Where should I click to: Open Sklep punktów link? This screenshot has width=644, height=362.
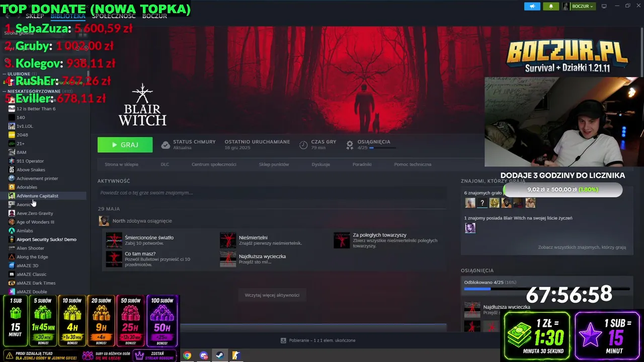tap(274, 164)
